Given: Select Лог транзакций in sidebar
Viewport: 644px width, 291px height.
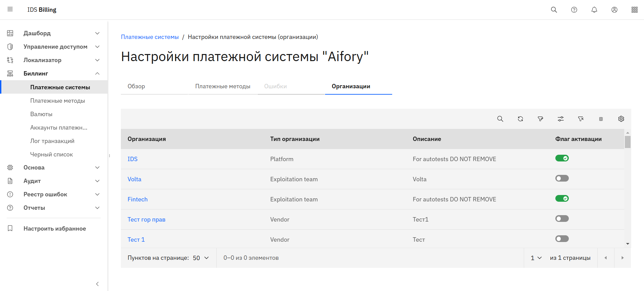Looking at the screenshot, I should 52,141.
